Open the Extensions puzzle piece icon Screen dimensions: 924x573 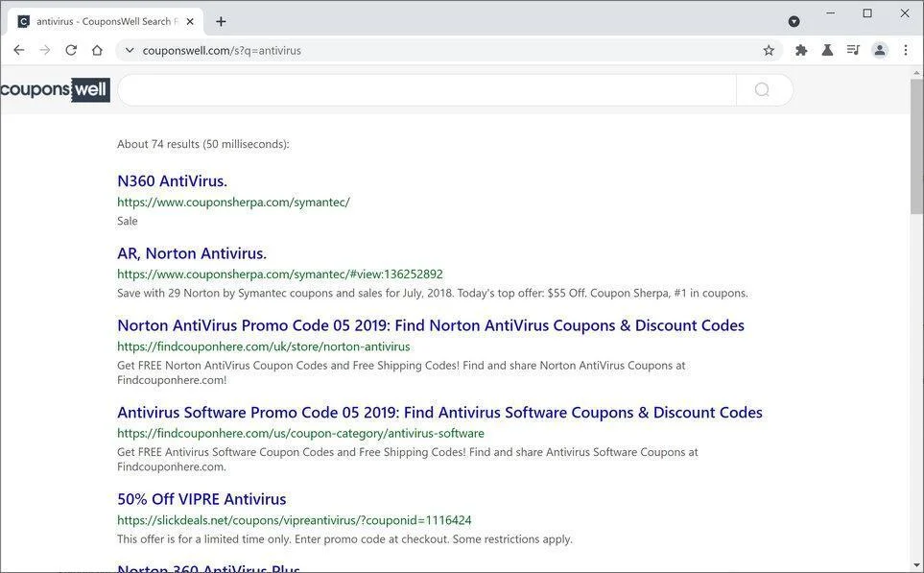pos(801,50)
